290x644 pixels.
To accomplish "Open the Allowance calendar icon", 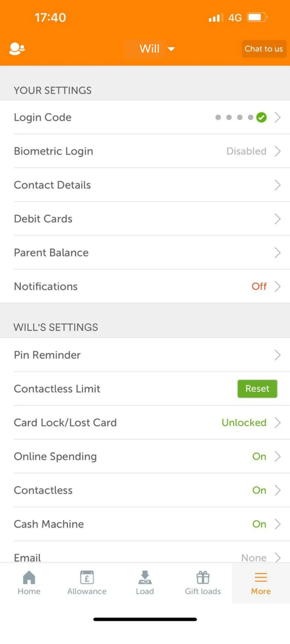I will pos(87,577).
